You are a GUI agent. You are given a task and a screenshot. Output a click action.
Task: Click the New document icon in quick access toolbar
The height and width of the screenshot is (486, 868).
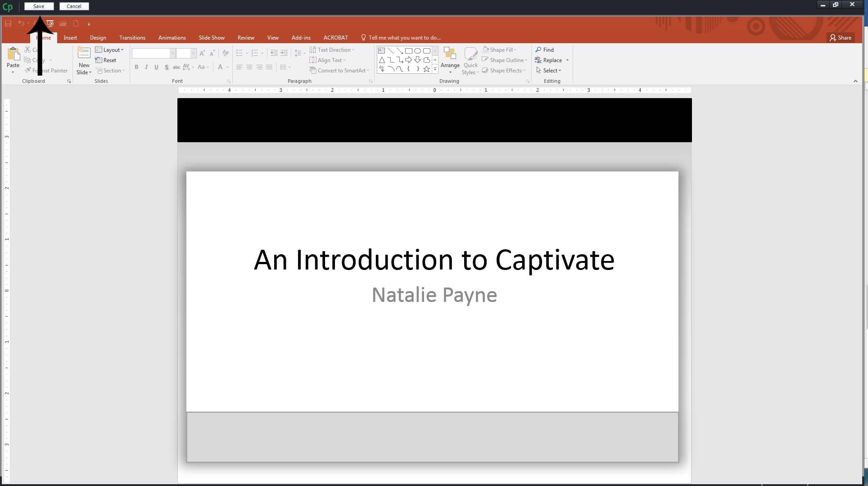pos(76,23)
